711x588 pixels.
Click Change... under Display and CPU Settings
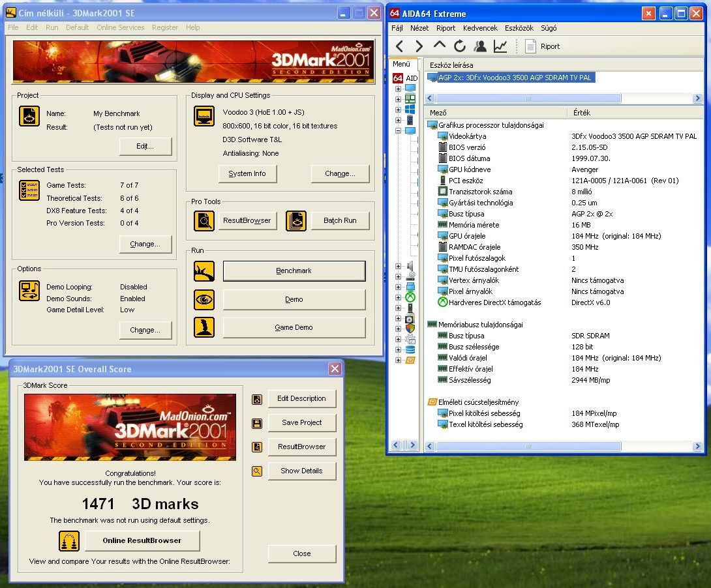tap(340, 173)
